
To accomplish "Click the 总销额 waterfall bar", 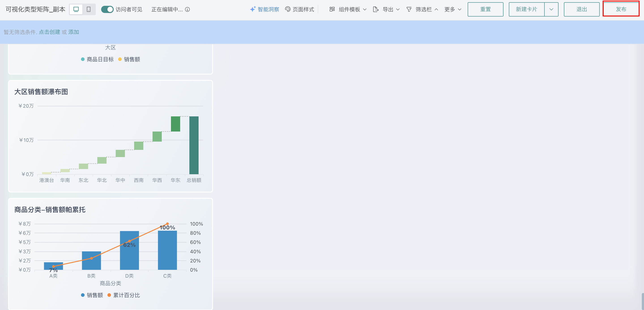I will [194, 145].
